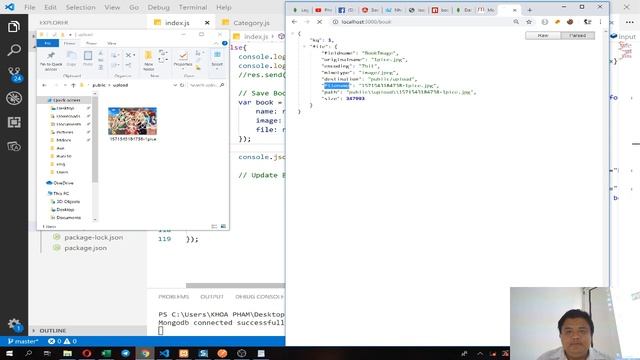640x360 pixels.
Task: Stop page loading with the browser X button
Action: click(x=320, y=22)
